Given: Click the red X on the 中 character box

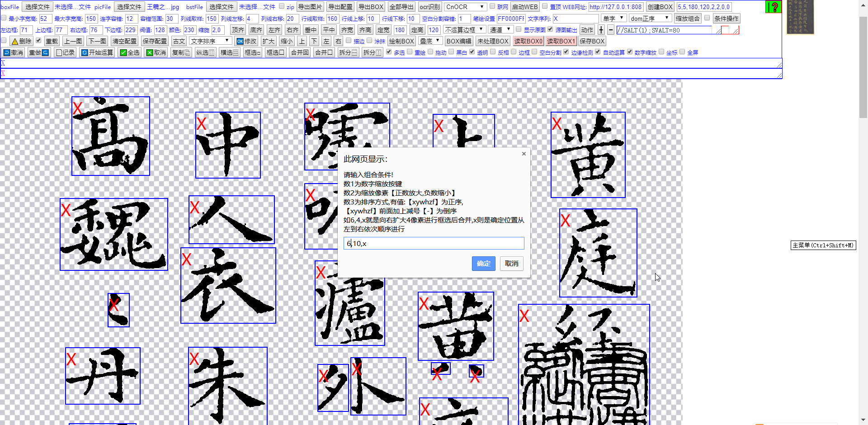Looking at the screenshot, I should (201, 124).
